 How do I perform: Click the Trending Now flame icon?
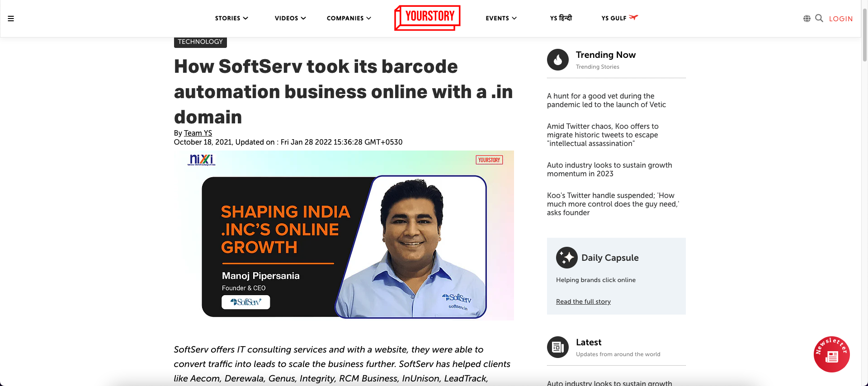click(x=558, y=60)
